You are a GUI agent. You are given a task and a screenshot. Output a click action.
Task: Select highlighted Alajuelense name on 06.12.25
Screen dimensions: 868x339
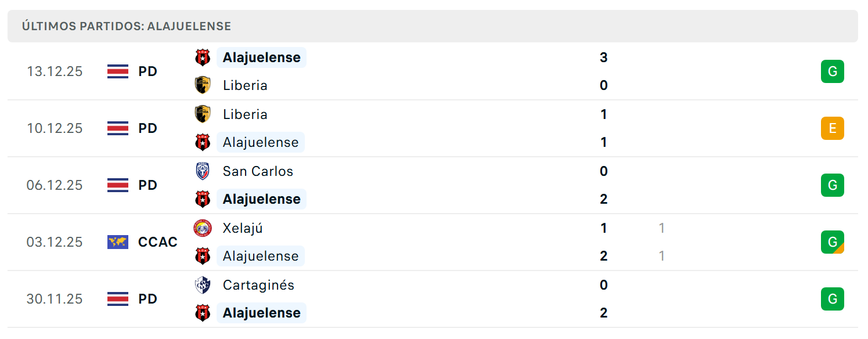click(261, 199)
